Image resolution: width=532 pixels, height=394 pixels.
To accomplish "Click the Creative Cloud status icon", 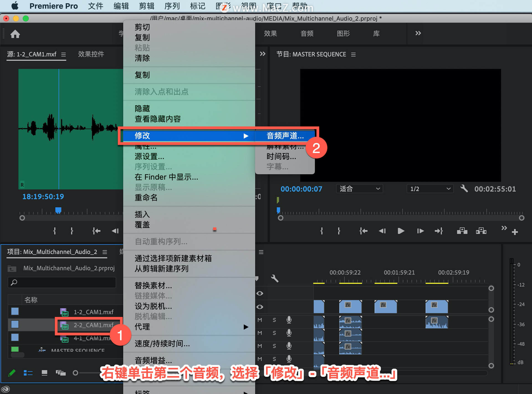I will [6, 389].
